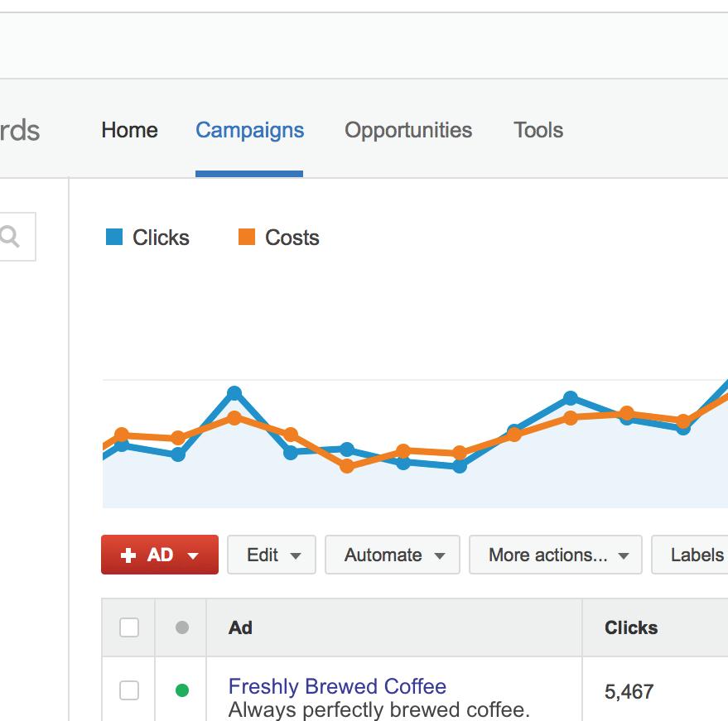Toggle the blue Clicks legend swatch
The height and width of the screenshot is (721, 728).
(114, 237)
